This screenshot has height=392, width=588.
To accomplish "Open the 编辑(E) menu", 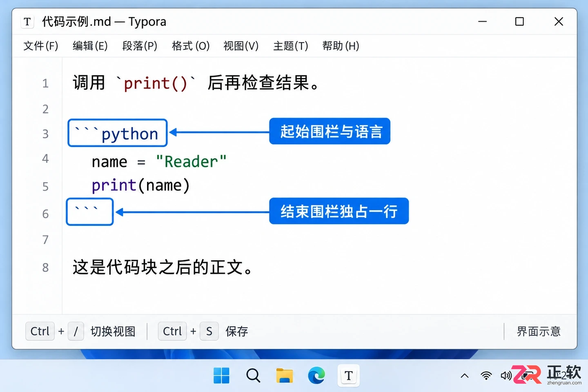I will 90,46.
